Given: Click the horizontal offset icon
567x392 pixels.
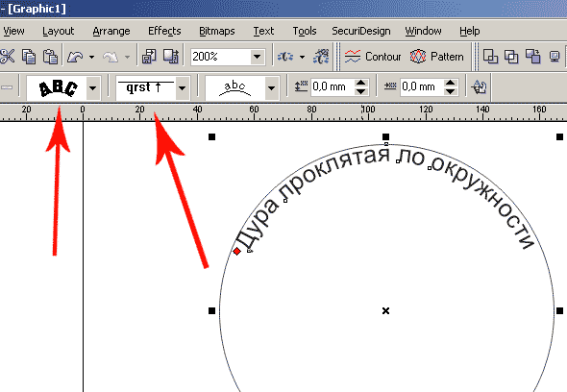Looking at the screenshot, I should click(x=390, y=86).
